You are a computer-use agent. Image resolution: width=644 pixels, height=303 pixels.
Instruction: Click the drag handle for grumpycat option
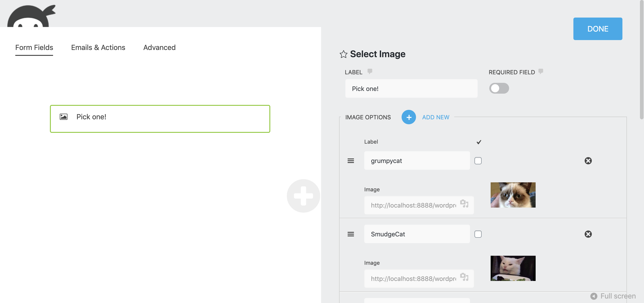click(351, 161)
